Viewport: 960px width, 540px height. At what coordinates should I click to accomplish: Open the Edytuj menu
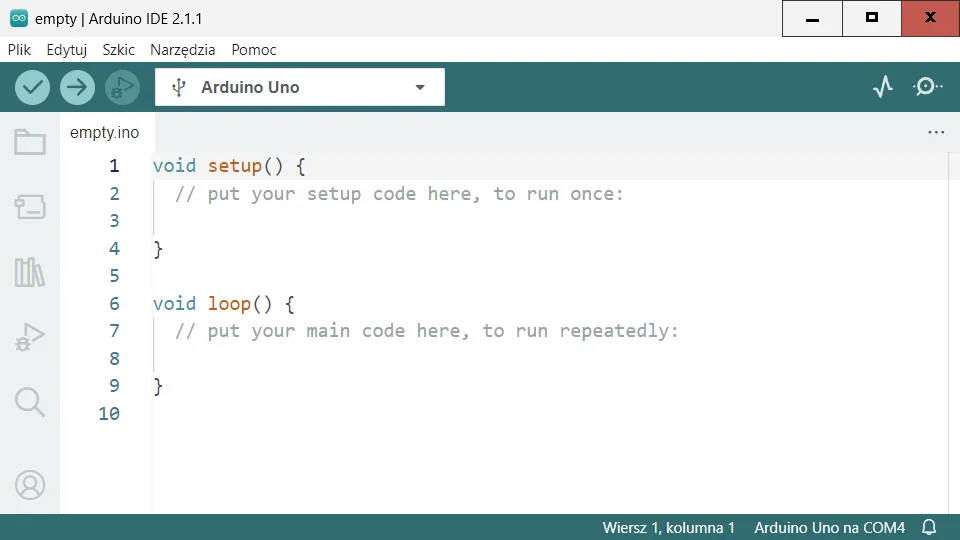coord(67,50)
